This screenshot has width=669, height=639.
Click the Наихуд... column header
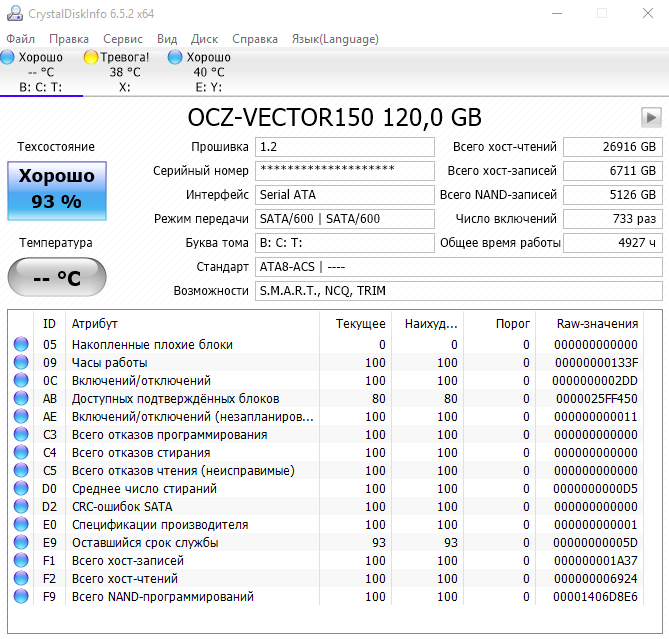(x=428, y=324)
